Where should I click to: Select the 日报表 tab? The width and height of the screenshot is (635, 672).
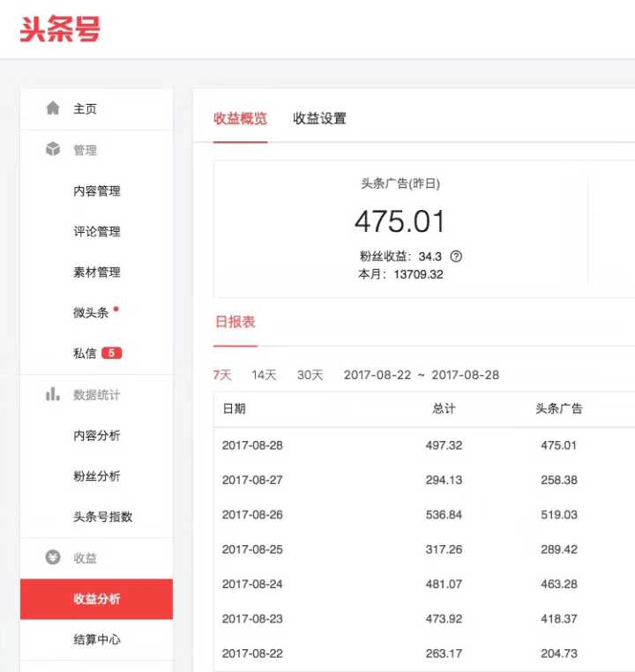[235, 321]
